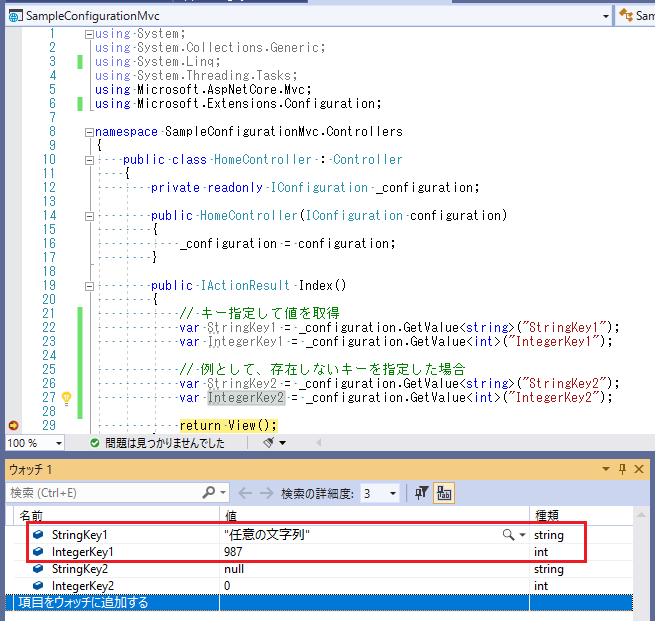Image resolution: width=655 pixels, height=621 pixels.
Task: Open the SampleConfigurationMvc project dropdown
Action: 606,16
